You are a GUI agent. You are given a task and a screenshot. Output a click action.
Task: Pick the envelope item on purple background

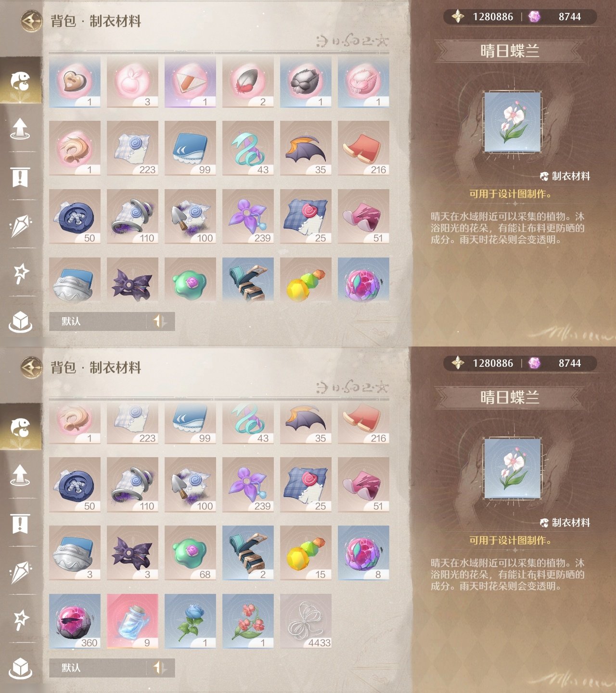point(190,82)
